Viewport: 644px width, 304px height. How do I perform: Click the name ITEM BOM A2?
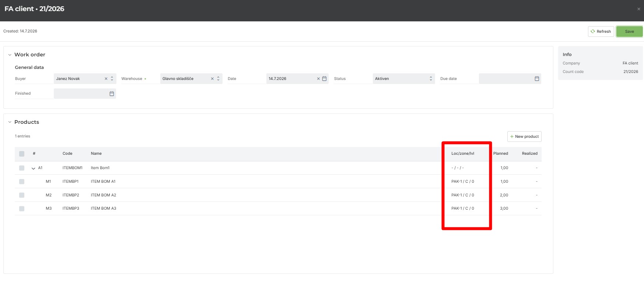click(104, 195)
